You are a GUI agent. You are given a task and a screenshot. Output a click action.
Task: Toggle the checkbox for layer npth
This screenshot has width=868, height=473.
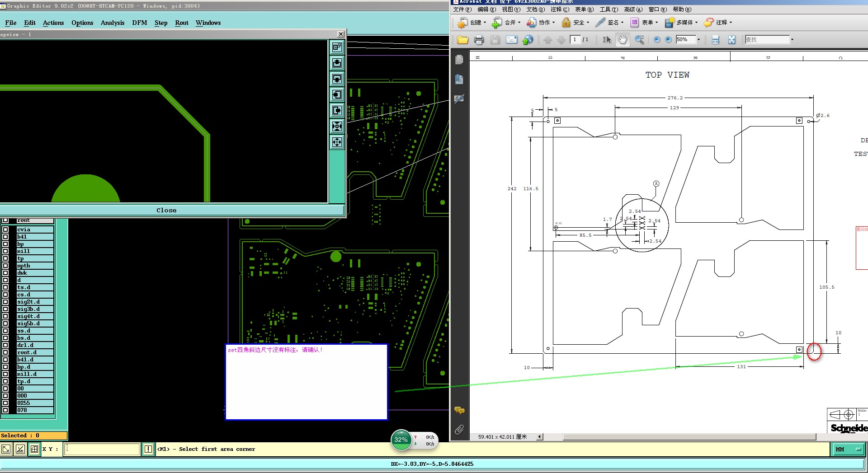5,266
